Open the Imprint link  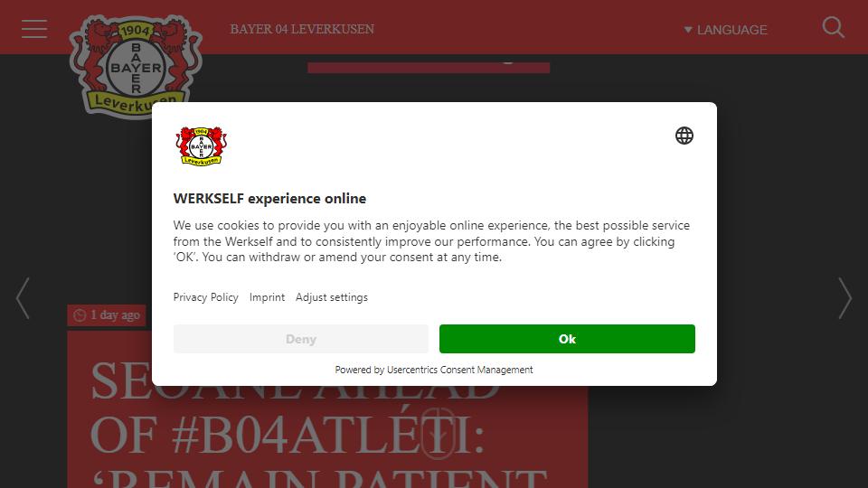[x=267, y=297]
